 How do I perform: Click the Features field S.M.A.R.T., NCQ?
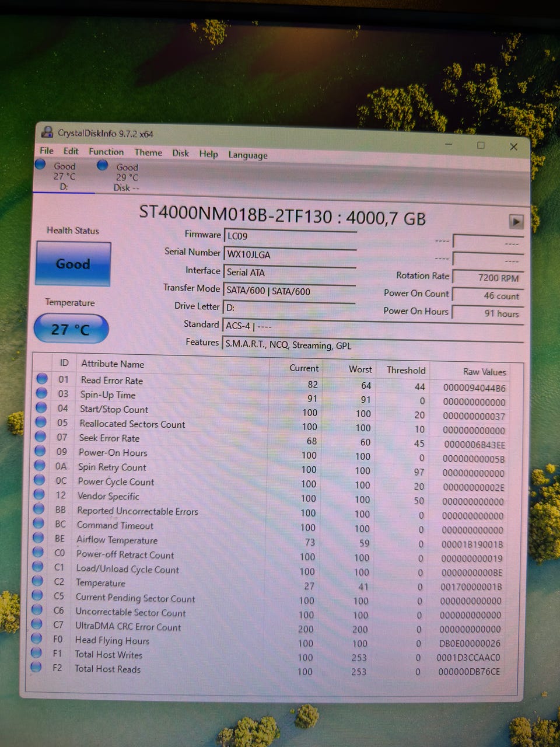tap(373, 344)
